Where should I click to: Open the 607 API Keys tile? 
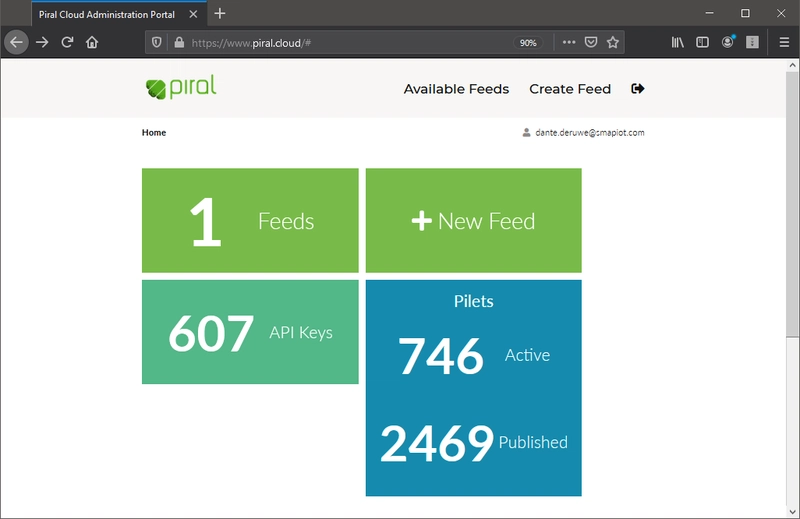pyautogui.click(x=250, y=332)
